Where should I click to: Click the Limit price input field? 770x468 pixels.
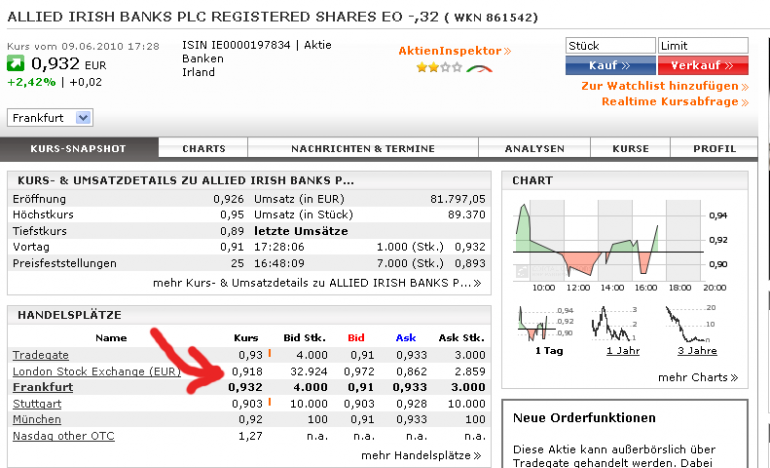703,46
